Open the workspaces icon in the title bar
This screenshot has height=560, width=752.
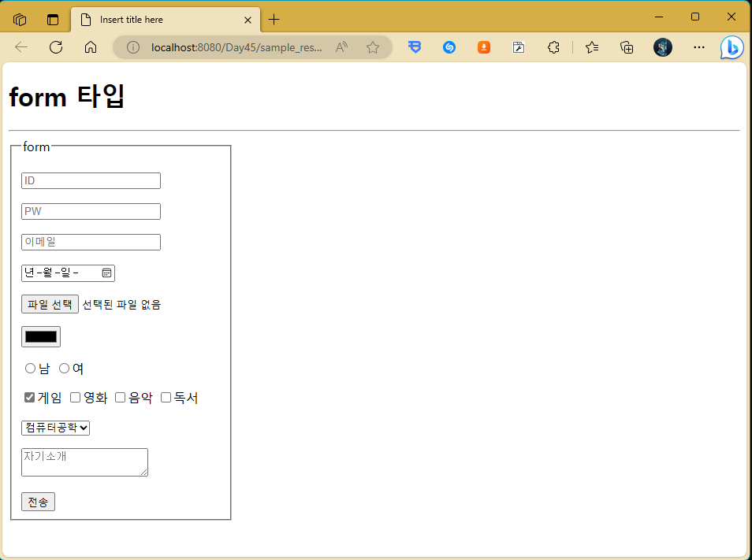coord(20,20)
